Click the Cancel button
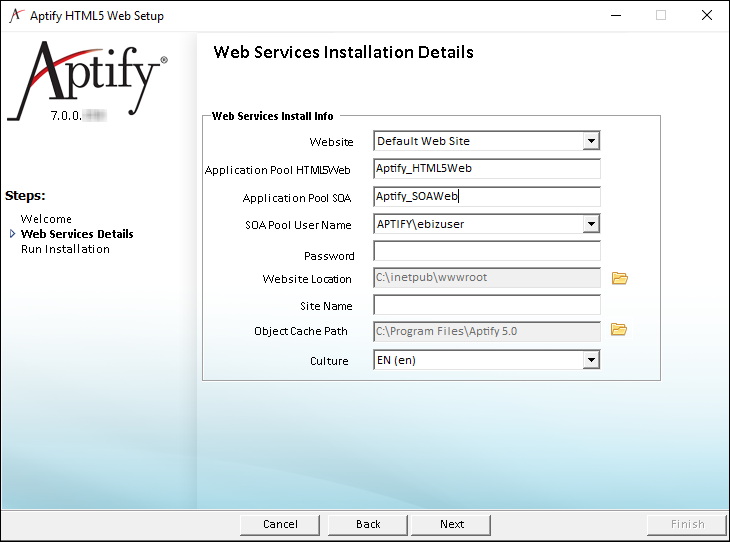Image resolution: width=730 pixels, height=542 pixels. point(280,524)
